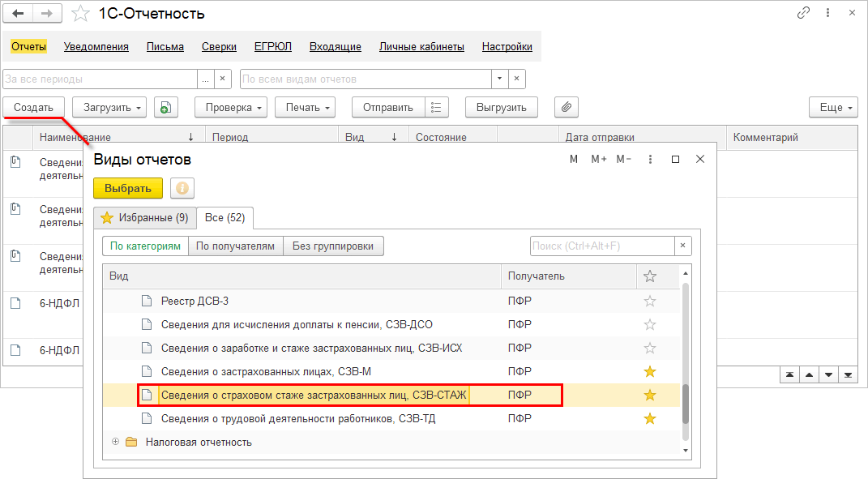Image resolution: width=868 pixels, height=479 pixels.
Task: Click the Отправить button
Action: coord(388,108)
